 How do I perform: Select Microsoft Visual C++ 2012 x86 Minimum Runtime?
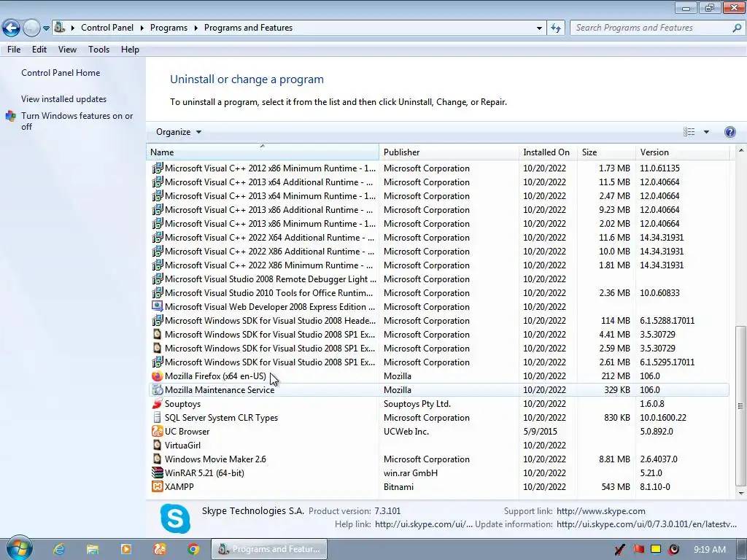tap(438, 168)
